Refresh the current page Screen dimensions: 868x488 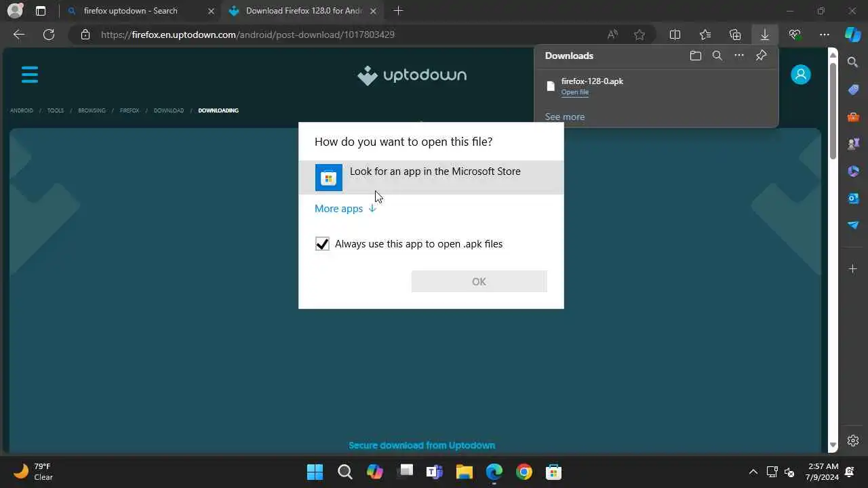49,35
